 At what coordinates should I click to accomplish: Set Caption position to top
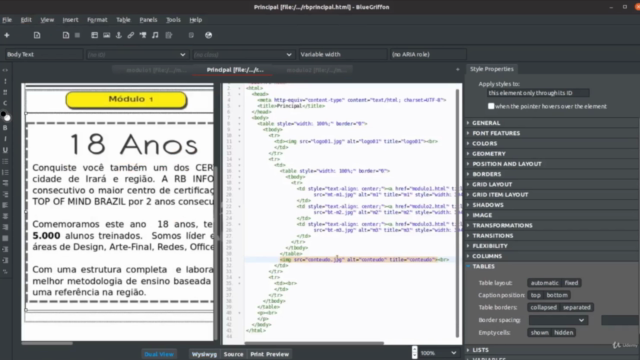tap(536, 295)
